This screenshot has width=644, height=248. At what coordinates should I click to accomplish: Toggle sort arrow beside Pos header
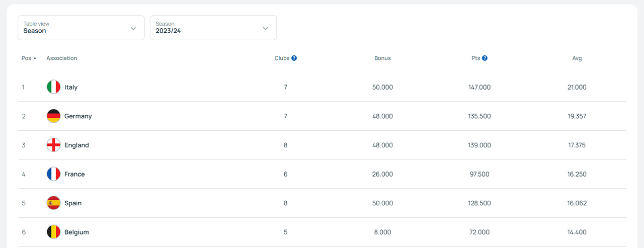[35, 58]
